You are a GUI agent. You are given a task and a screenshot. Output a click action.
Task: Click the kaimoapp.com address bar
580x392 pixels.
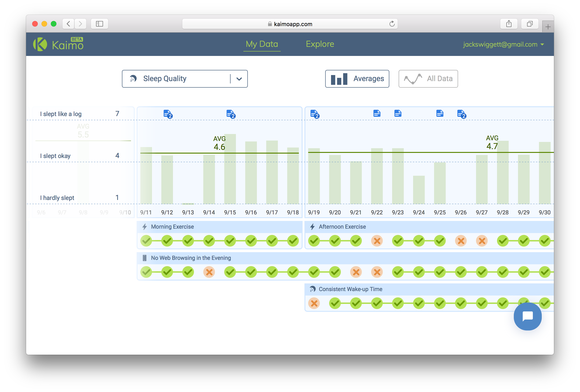[290, 24]
